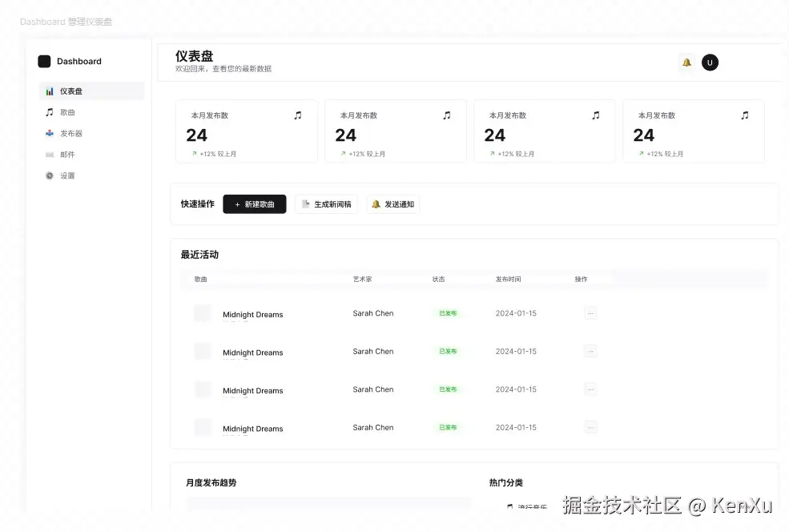Click the 24 value in the first stat card
Image resolution: width=789 pixels, height=532 pixels.
coord(196,135)
